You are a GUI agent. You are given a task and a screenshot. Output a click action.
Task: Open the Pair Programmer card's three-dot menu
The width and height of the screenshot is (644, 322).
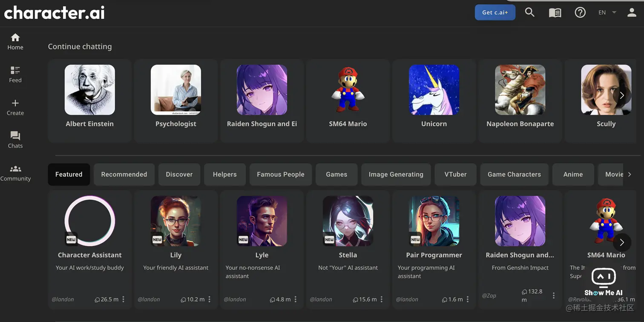coord(468,299)
